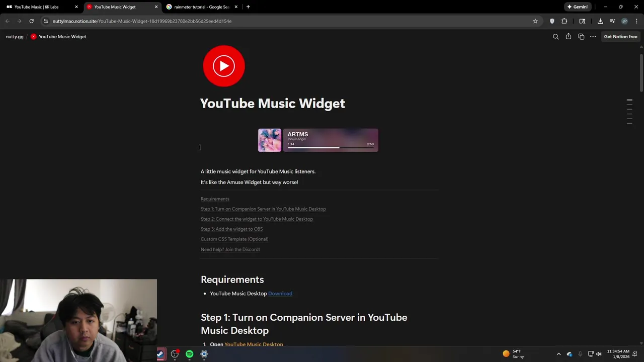The height and width of the screenshot is (362, 644).
Task: Open a new browser tab
Action: point(248,7)
